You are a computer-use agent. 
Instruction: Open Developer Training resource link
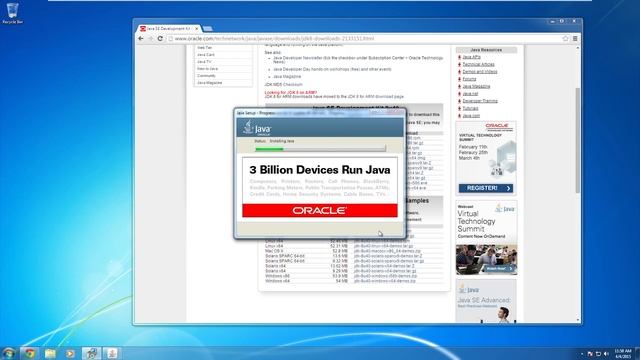pos(480,101)
